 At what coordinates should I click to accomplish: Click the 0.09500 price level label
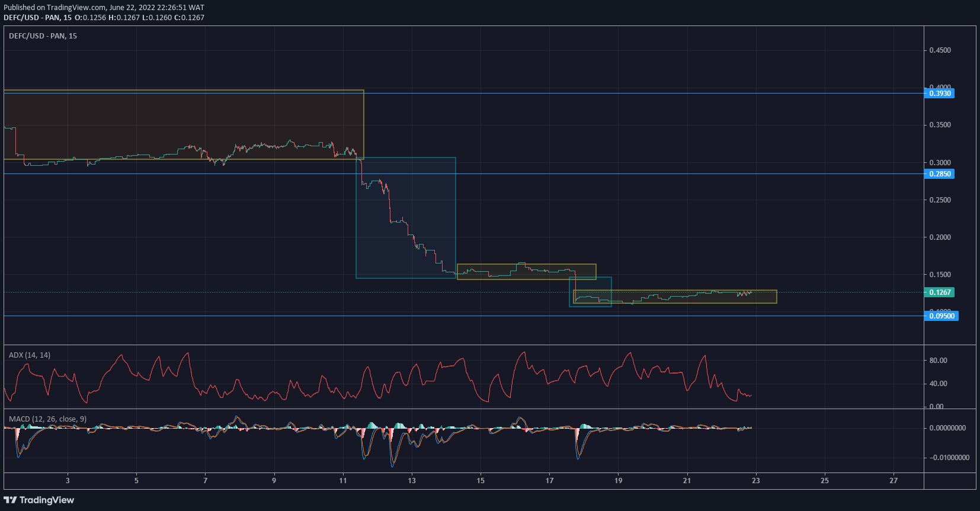pos(941,316)
